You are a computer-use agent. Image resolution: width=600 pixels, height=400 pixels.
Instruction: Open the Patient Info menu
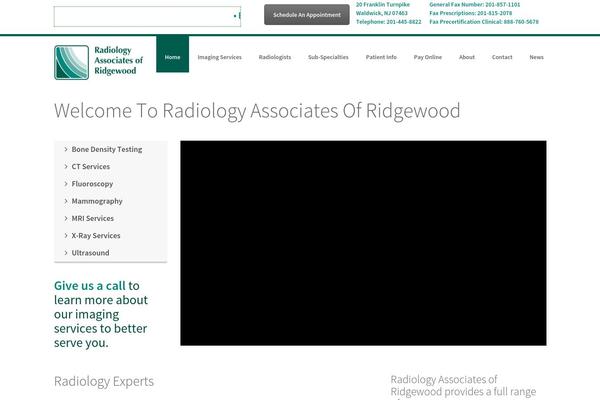point(381,57)
